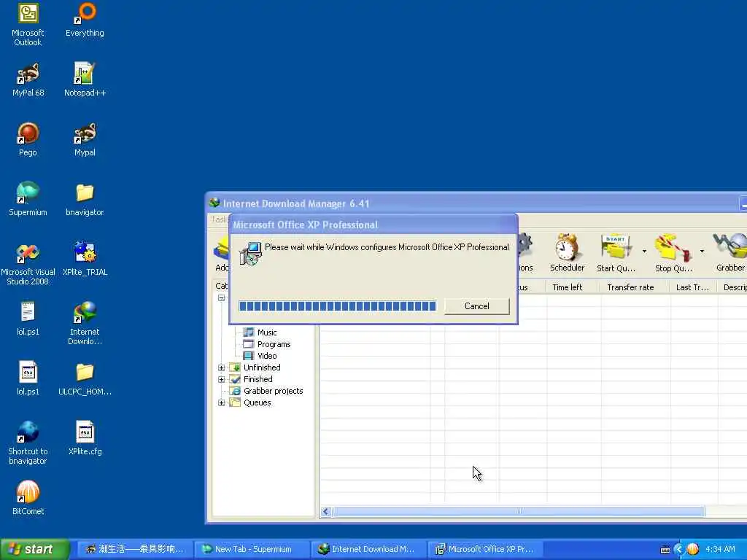Open Start Queue dropdown arrow
The height and width of the screenshot is (560, 747).
click(644, 251)
